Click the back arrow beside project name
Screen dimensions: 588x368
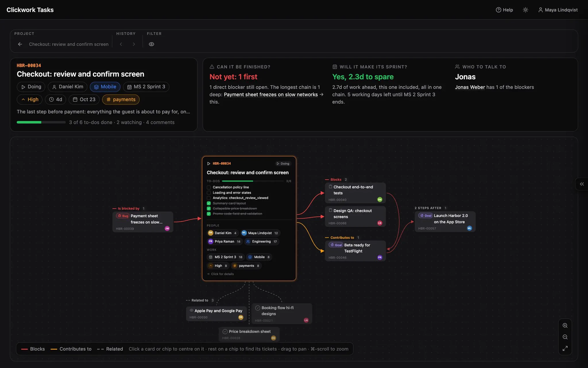pos(20,44)
